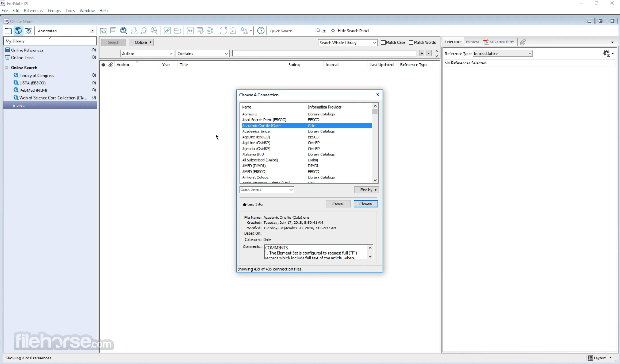Click the Share Library person-plus icon
Screen dimensions: 620x364
(234, 31)
